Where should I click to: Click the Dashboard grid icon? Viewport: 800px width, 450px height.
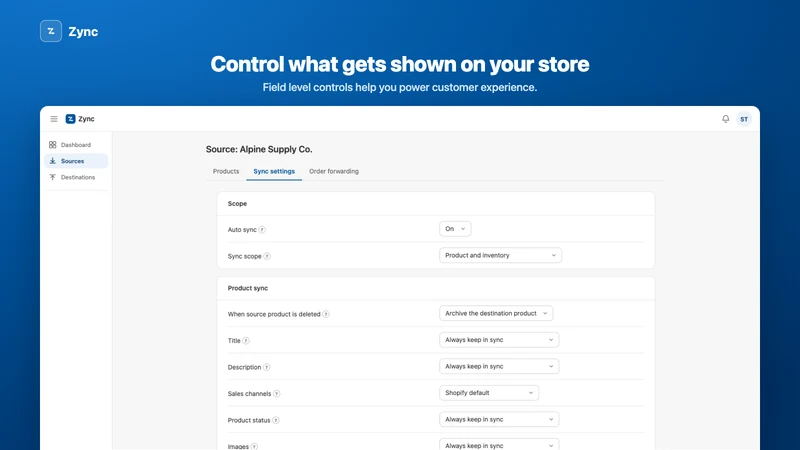coord(53,145)
